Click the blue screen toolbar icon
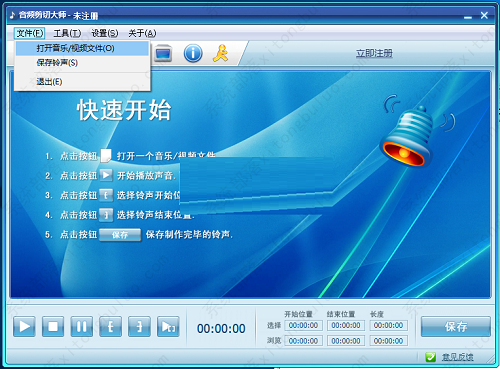This screenshot has height=369, width=500. pyautogui.click(x=163, y=53)
